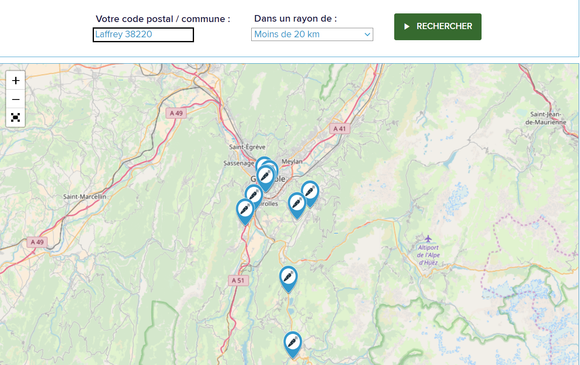Select the southernmost vaccine marker at map bottom
The width and height of the screenshot is (580, 365).
click(293, 345)
